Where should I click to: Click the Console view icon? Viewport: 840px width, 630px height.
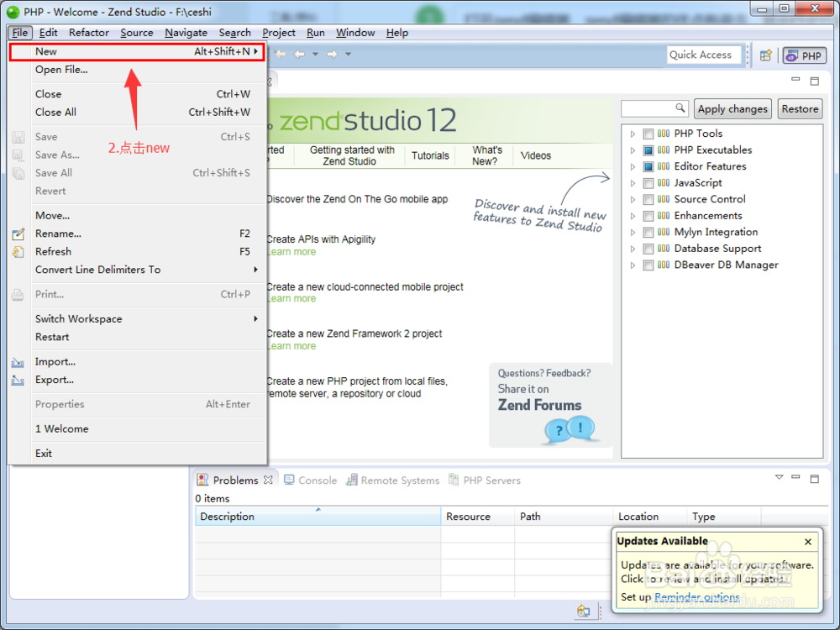[289, 480]
